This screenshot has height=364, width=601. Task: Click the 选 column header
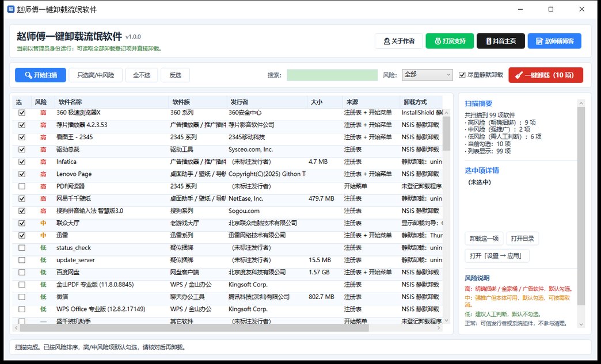[x=21, y=102]
